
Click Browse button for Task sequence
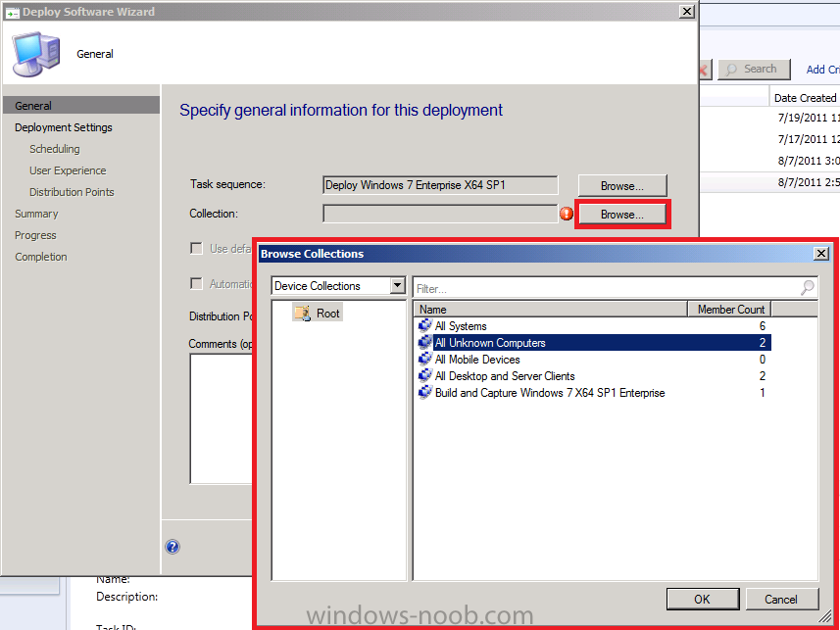pyautogui.click(x=622, y=186)
